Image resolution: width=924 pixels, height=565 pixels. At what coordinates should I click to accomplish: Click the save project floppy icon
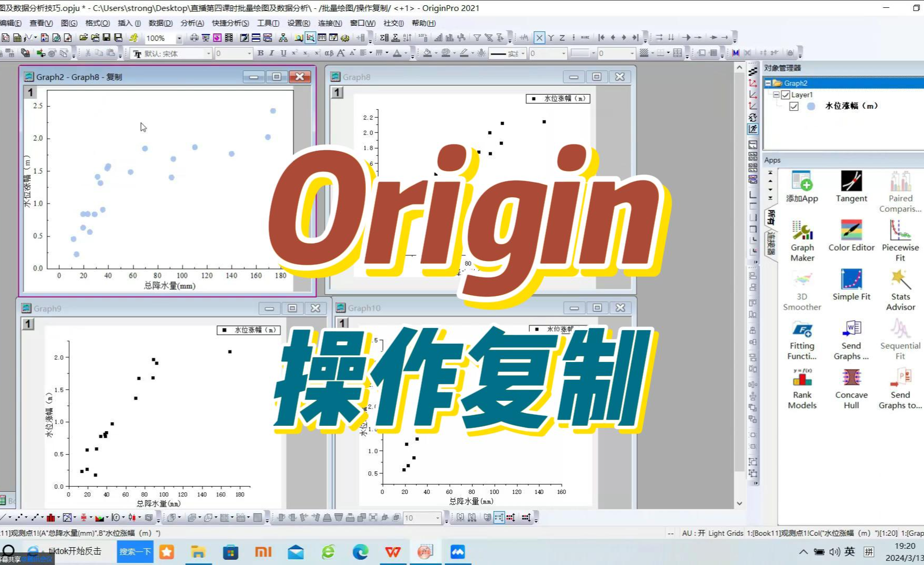106,38
